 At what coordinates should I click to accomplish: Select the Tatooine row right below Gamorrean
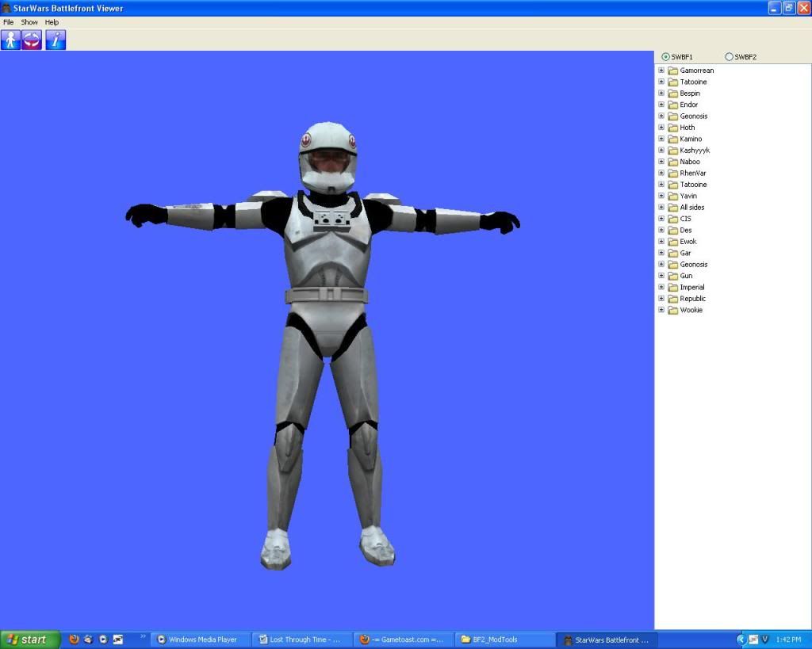click(693, 82)
